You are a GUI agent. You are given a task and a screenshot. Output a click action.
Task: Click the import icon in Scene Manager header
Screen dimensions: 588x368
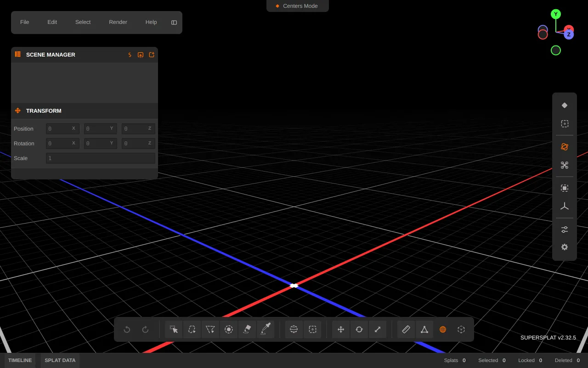(x=141, y=55)
